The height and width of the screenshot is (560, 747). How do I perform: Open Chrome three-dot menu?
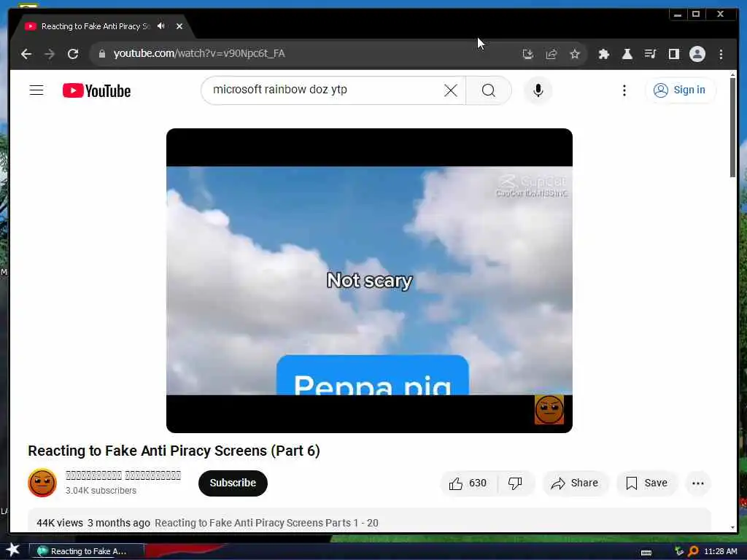pyautogui.click(x=721, y=54)
